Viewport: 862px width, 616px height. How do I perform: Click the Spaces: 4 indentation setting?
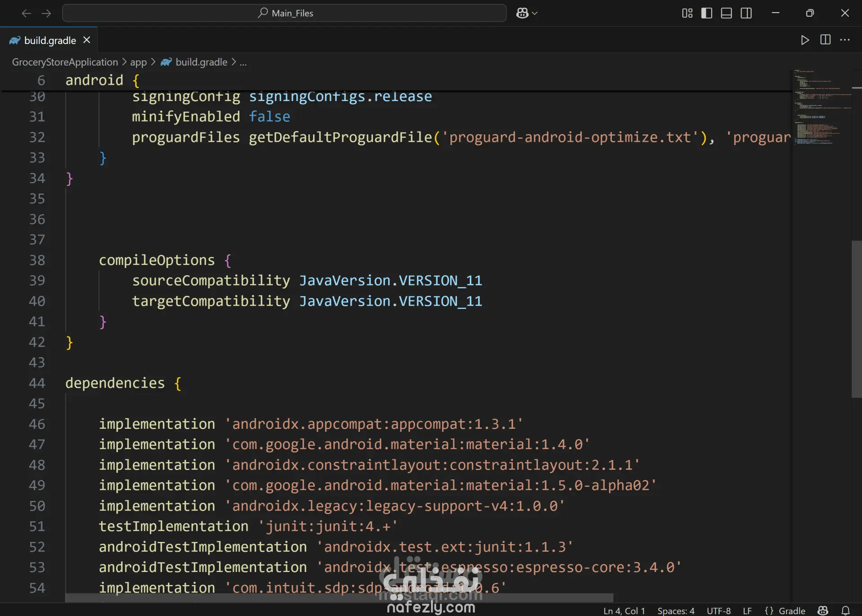tap(676, 611)
